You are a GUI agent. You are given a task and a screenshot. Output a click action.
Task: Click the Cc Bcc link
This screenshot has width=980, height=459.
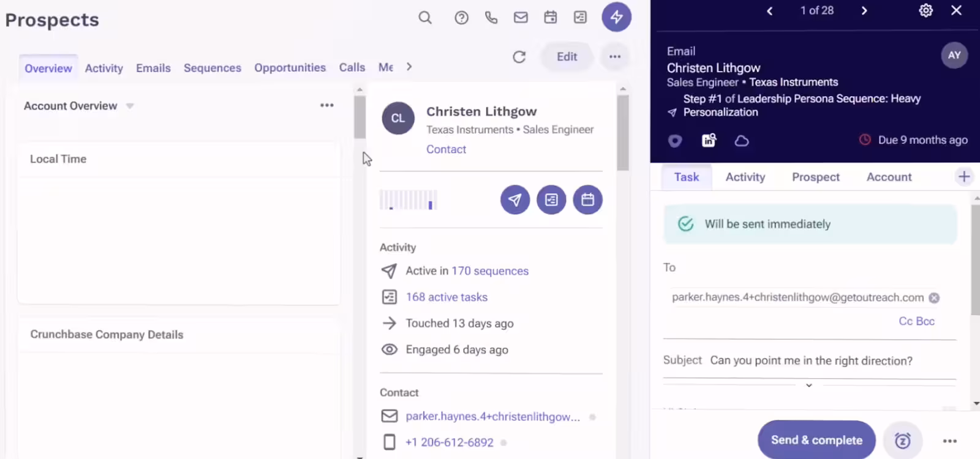click(916, 321)
